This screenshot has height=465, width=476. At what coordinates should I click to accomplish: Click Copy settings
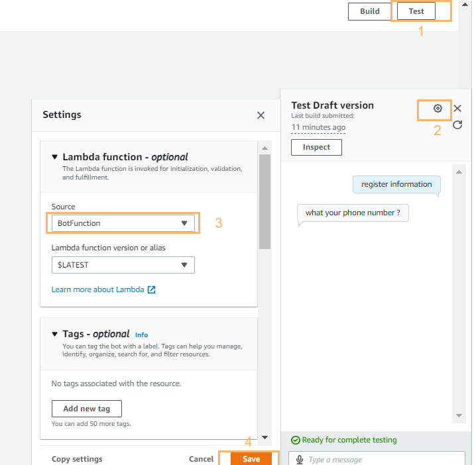[x=77, y=459]
